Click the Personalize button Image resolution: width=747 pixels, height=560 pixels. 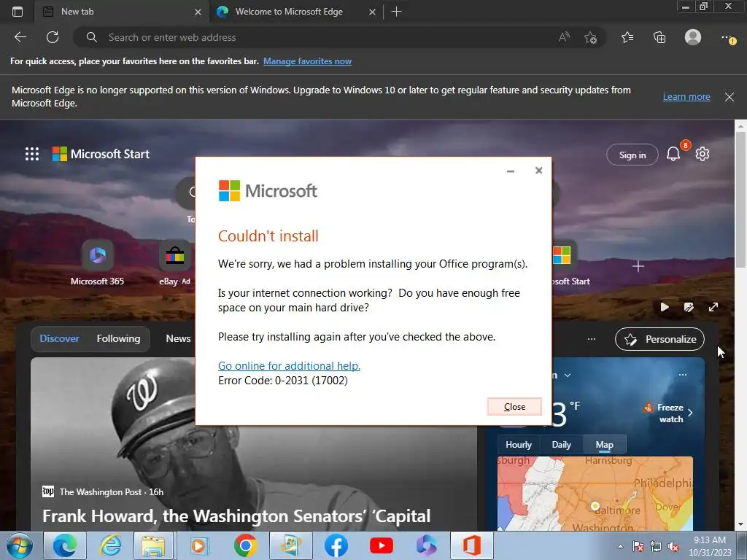[659, 339]
